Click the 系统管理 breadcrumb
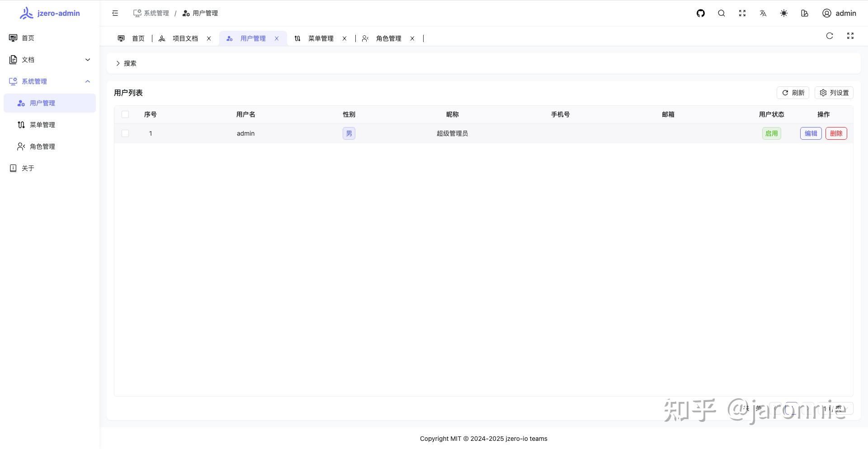This screenshot has width=868, height=449. click(151, 13)
